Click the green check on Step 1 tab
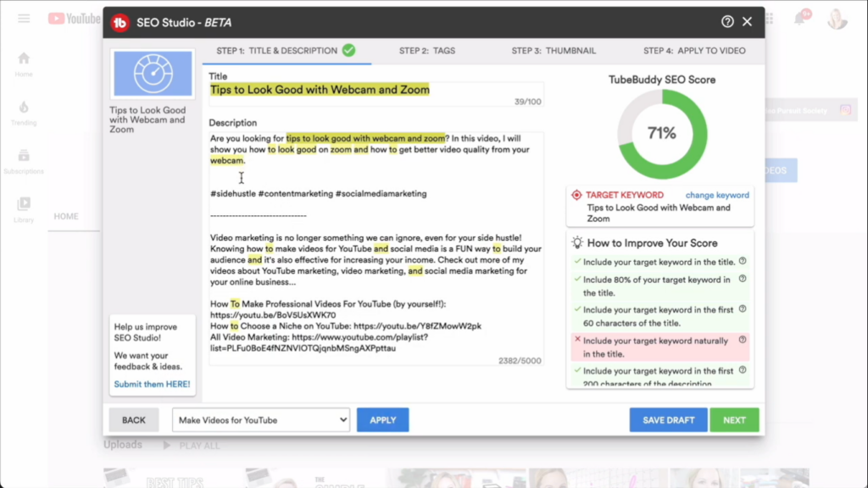Image resolution: width=868 pixels, height=488 pixels. pos(348,50)
